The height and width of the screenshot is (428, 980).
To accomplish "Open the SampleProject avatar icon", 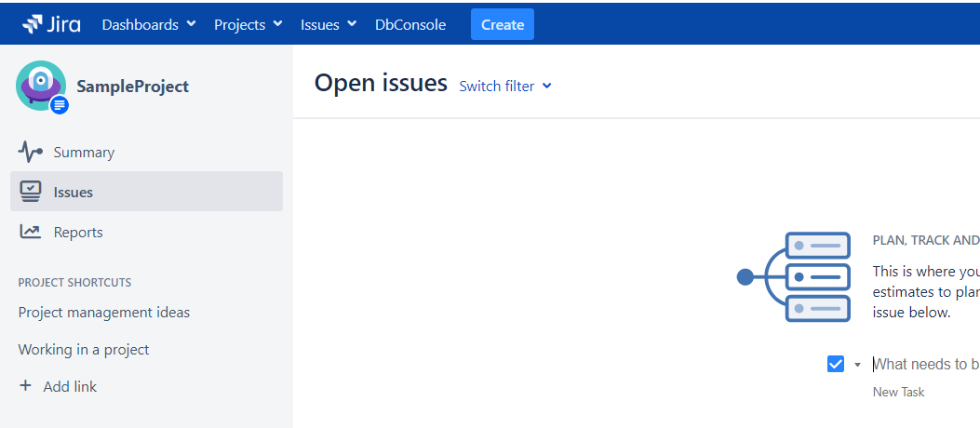I will coord(41,86).
